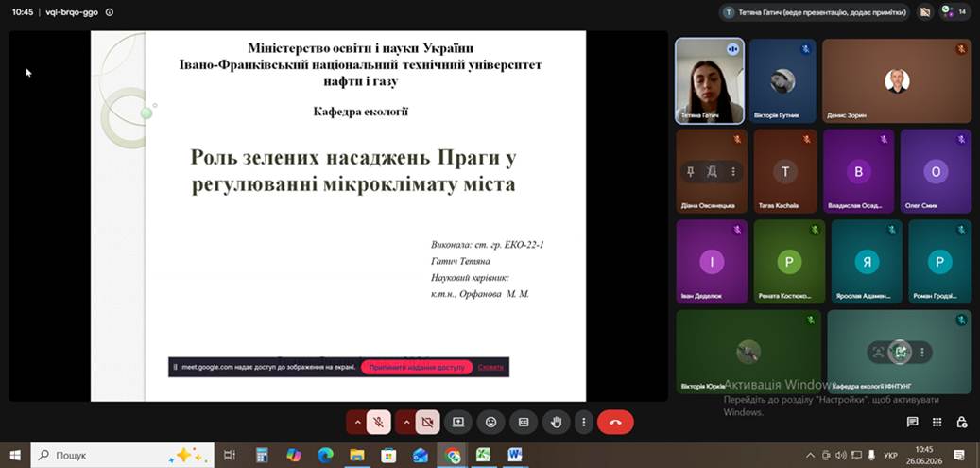Select Вікторія Гутник's tile
This screenshot has width=980, height=468.
pyautogui.click(x=782, y=80)
